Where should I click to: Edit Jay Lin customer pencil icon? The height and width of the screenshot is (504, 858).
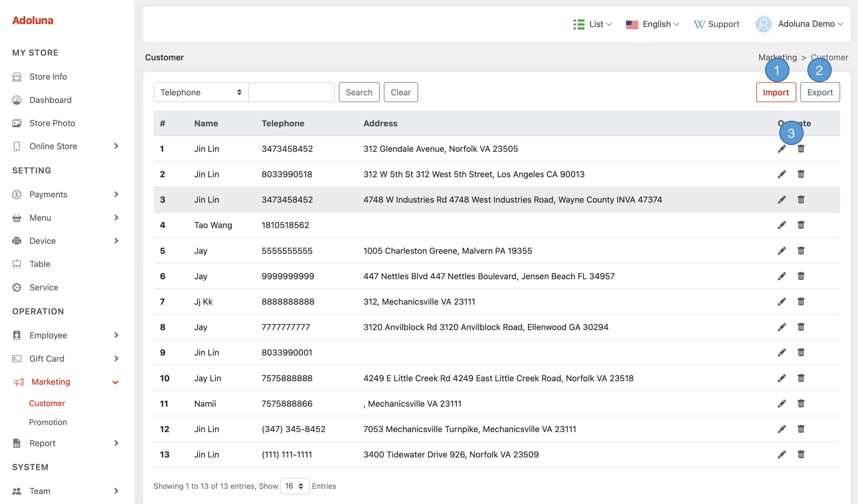782,378
